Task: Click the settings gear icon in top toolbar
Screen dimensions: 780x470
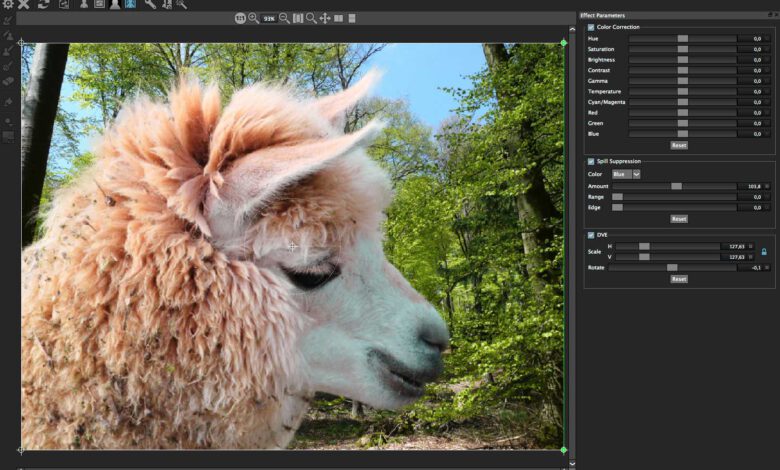Action: (x=7, y=4)
